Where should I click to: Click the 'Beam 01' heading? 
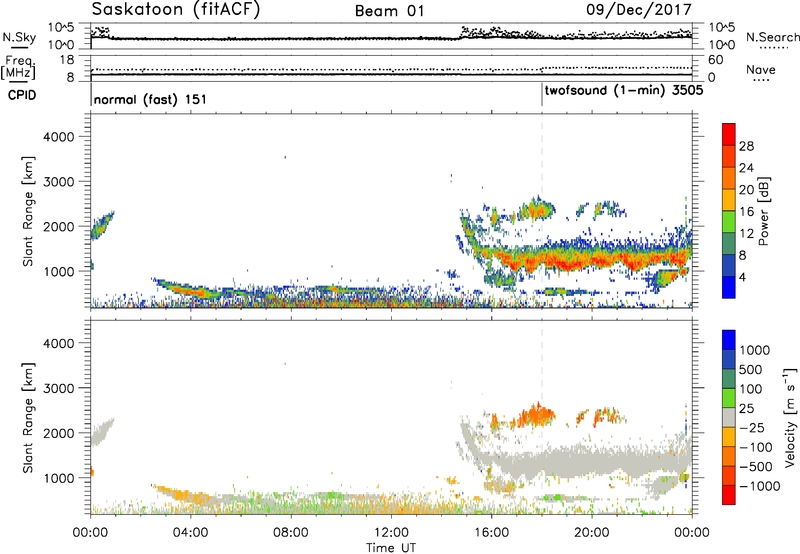tap(390, 11)
